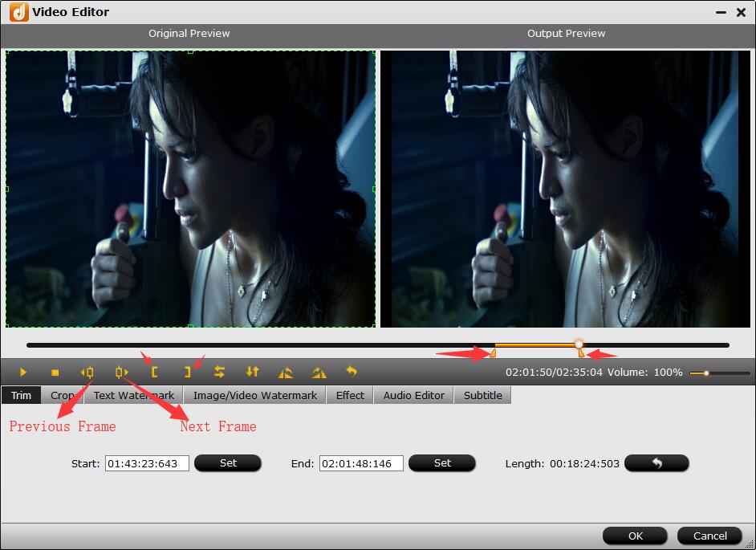Click the undo arrow icon in the toolbar

pos(351,372)
